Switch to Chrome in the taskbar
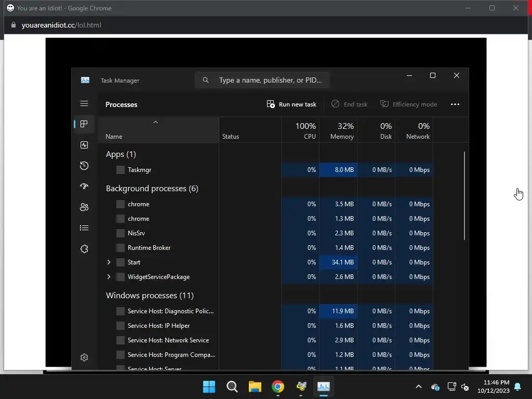This screenshot has height=399, width=532. [278, 387]
